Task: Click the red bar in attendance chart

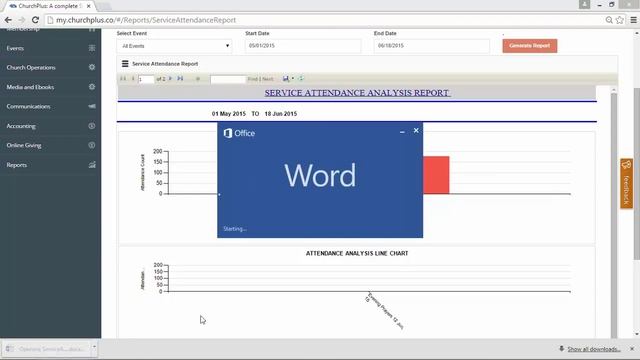Action: coord(436,175)
